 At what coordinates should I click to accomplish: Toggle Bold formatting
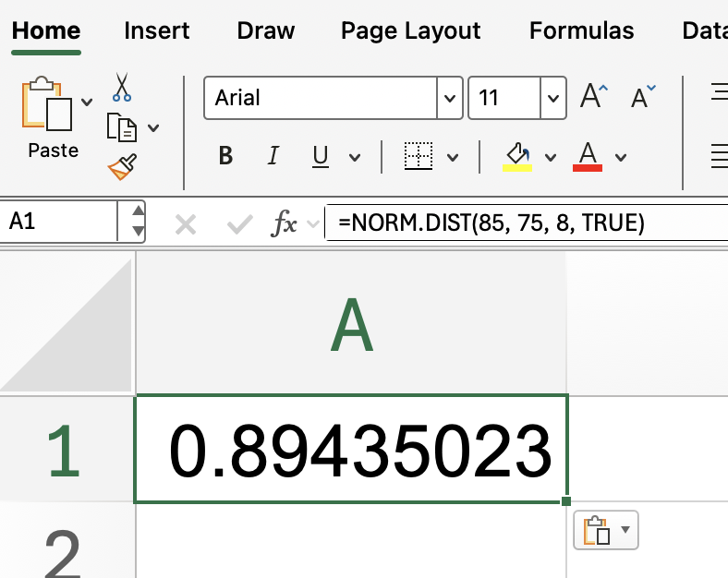pos(225,157)
